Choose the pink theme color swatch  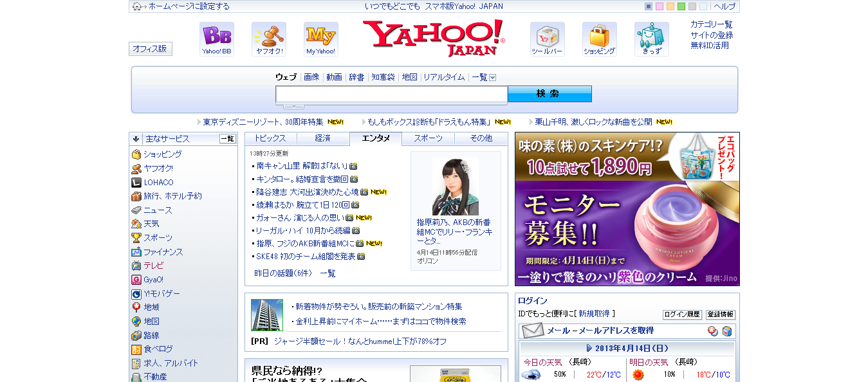coord(660,6)
